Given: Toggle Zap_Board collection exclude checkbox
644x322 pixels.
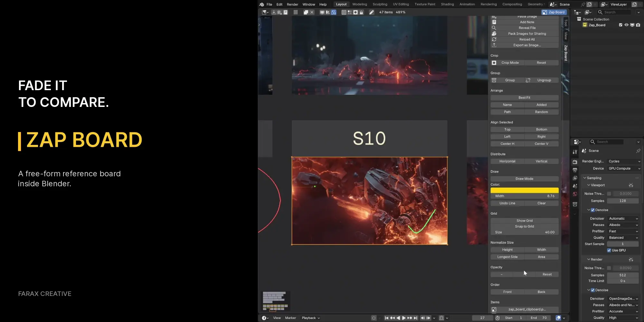Looking at the screenshot, I should click(x=620, y=25).
